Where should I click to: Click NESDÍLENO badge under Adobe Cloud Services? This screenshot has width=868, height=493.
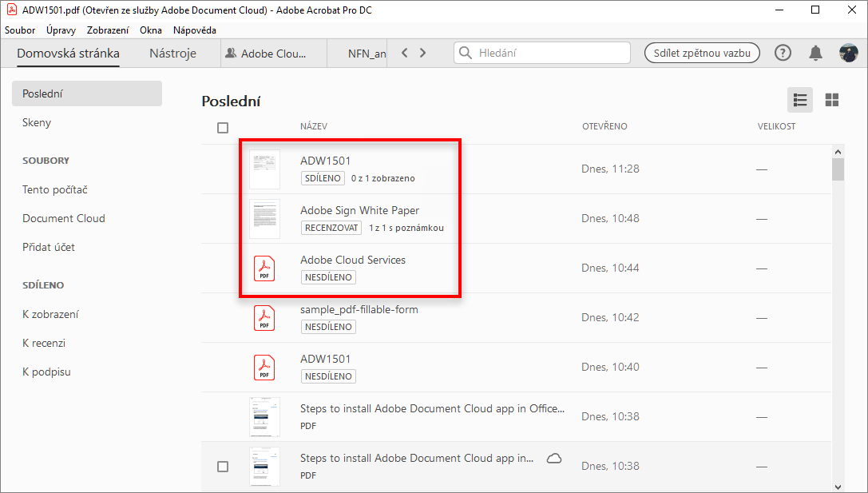[328, 277]
